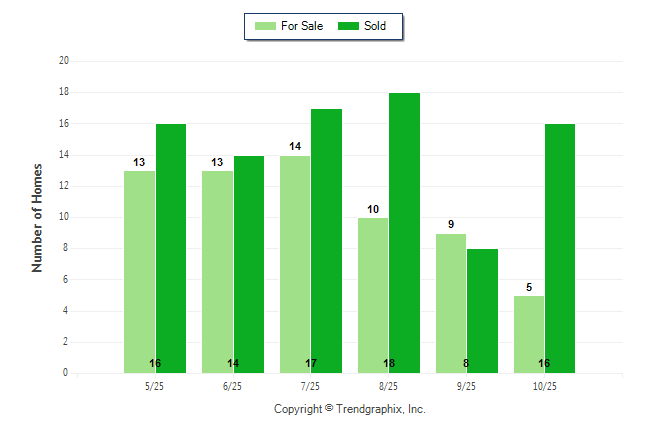The width and height of the screenshot is (646, 434).
Task: Select the For Sale bar for 9/25
Action: (451, 303)
